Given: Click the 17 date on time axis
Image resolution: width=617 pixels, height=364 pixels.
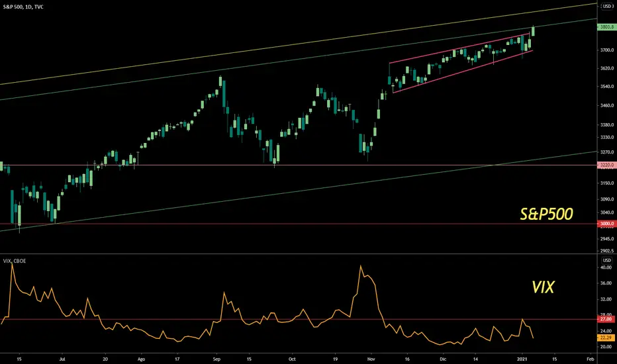Looking at the screenshot, I should tap(177, 359).
